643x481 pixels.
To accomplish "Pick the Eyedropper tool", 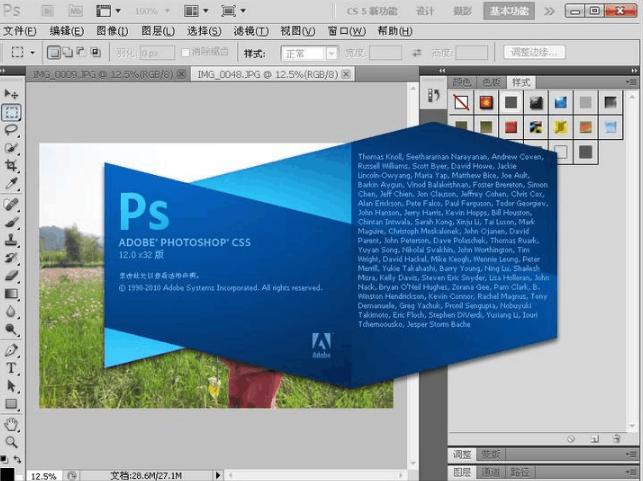I will pos(12,184).
